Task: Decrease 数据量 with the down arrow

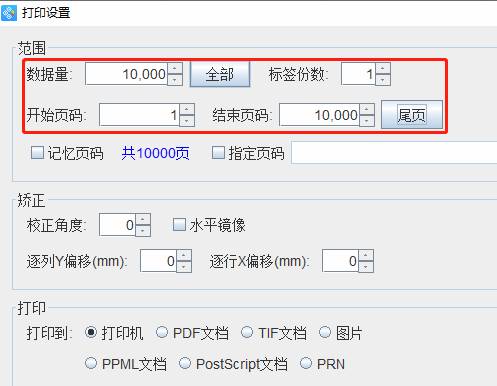Action: tap(175, 80)
